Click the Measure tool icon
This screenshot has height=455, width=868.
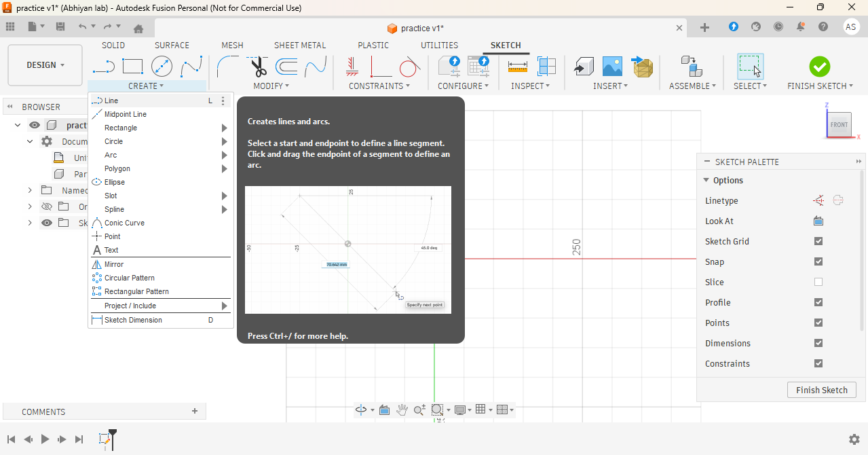518,67
